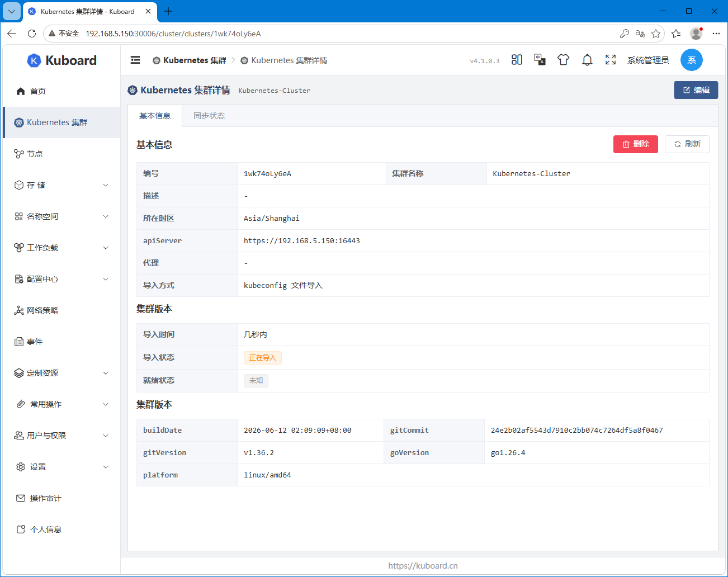Open 节点 nodes in the sidebar
The width and height of the screenshot is (728, 577).
tap(62, 154)
